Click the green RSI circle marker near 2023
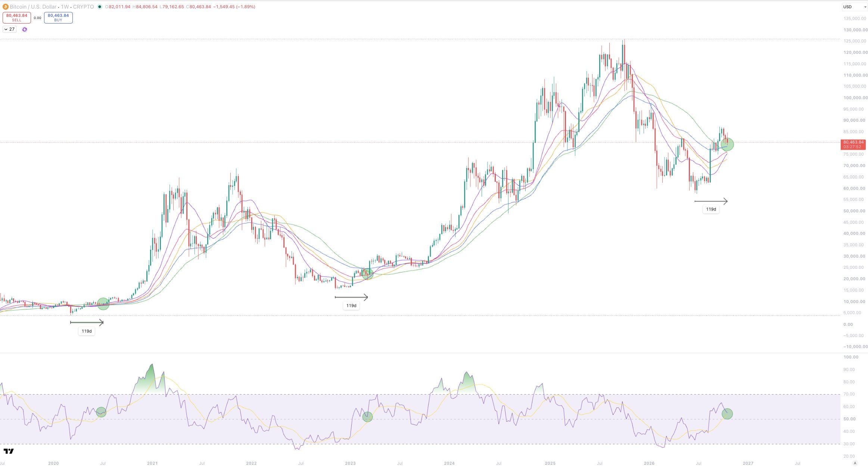Image resolution: width=868 pixels, height=467 pixels. pos(367,417)
